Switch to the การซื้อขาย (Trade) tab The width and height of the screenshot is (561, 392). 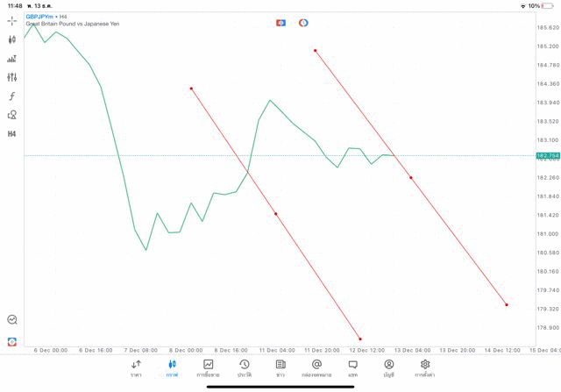click(x=208, y=367)
